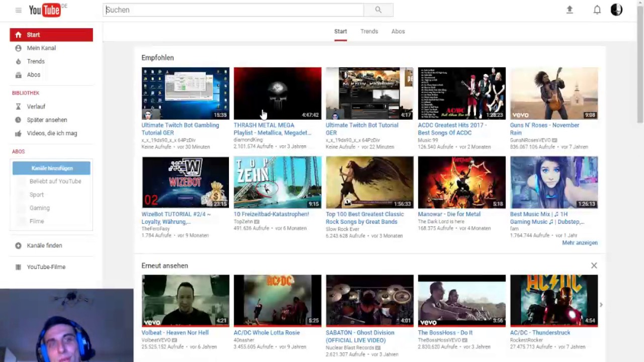Open The BossHoss Do It thumbnail
Screen dimensions: 644x362
462,301
